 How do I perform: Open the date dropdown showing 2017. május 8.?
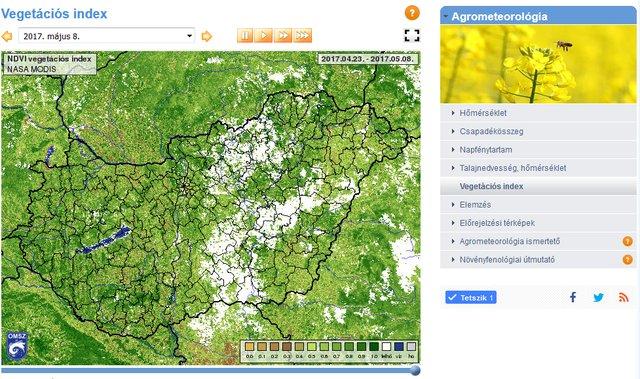point(106,36)
